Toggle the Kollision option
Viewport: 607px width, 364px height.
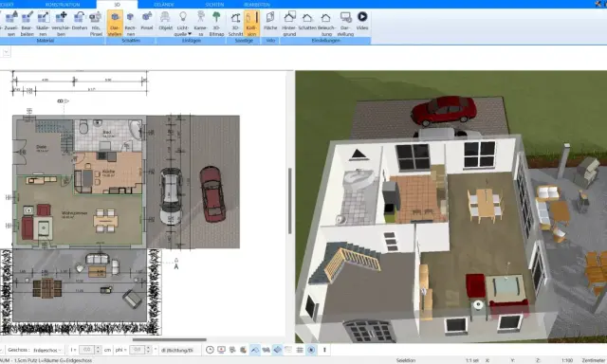tap(251, 24)
